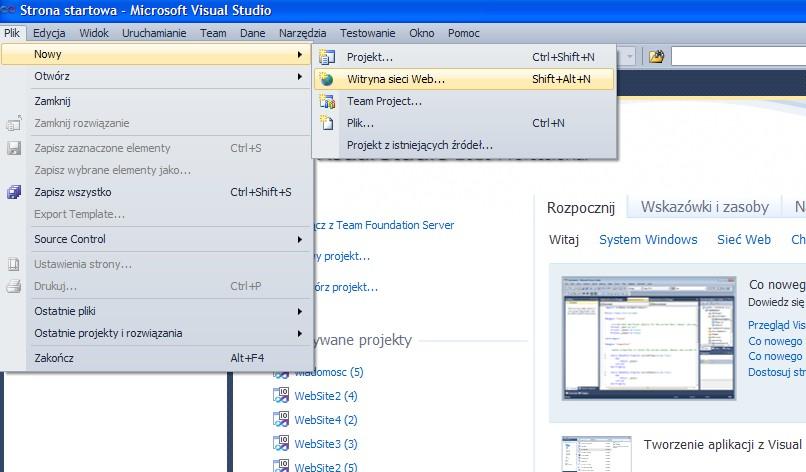The image size is (806, 472).
Task: Choose Projekt z istniejących źródeł…
Action: [x=464, y=145]
